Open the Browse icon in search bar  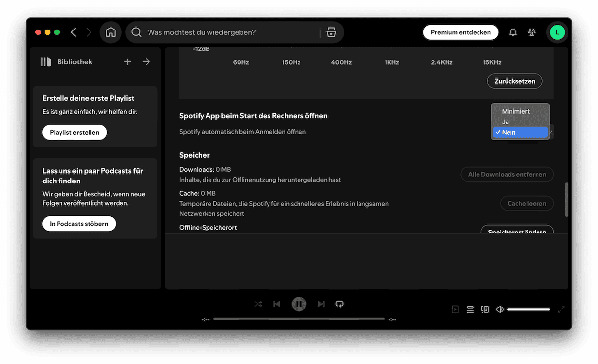pos(331,32)
